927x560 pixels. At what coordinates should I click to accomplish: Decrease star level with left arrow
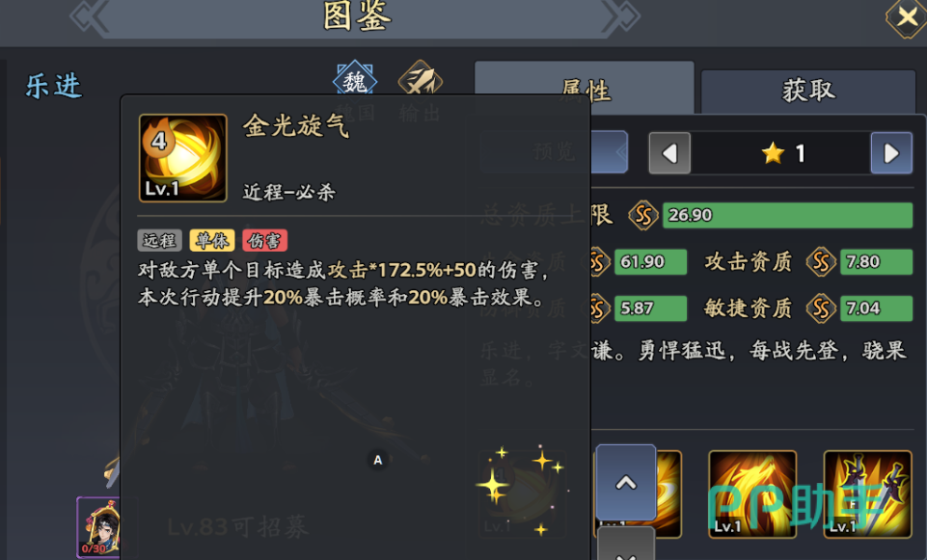pos(669,153)
